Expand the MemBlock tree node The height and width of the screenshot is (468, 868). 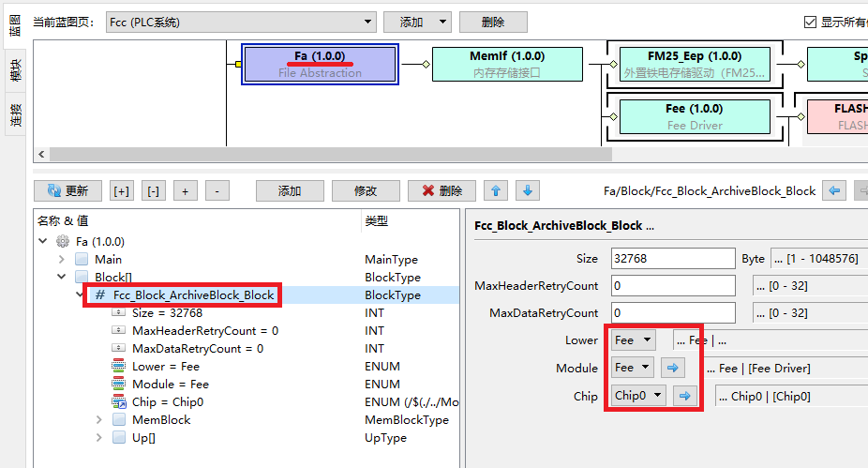[x=99, y=420]
